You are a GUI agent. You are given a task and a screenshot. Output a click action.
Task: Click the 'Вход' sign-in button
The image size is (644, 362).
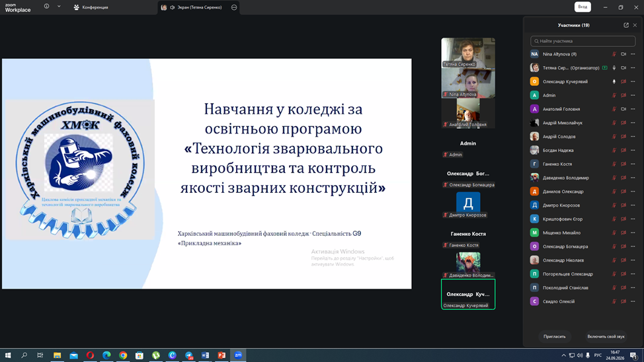[583, 7]
